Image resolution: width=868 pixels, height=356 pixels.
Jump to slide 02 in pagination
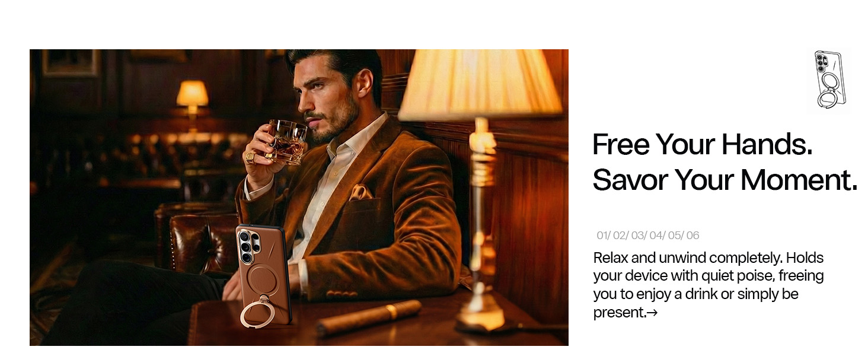coord(621,236)
